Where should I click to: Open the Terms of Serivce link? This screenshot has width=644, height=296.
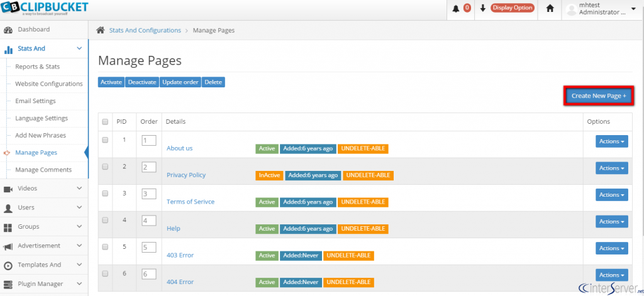click(191, 202)
